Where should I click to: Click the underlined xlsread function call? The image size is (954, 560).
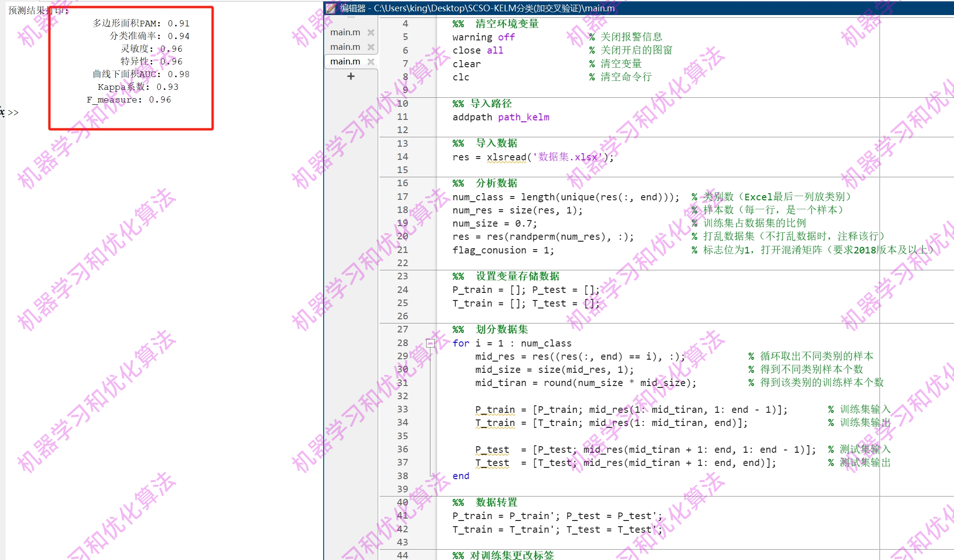coord(506,157)
